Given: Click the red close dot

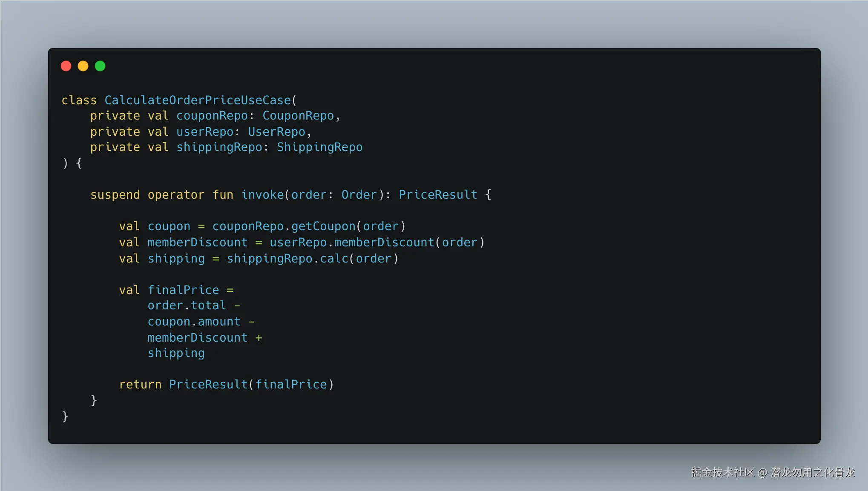Looking at the screenshot, I should [66, 66].
